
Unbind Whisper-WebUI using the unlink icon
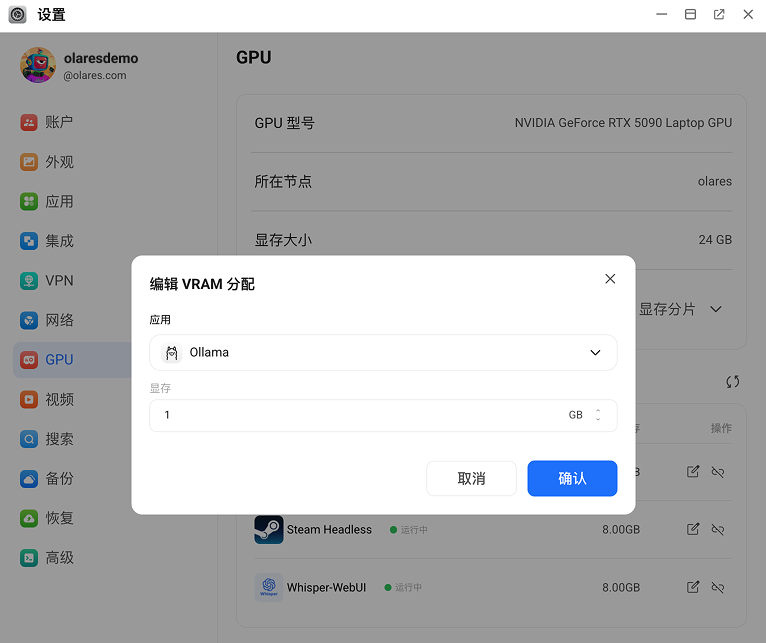(718, 588)
